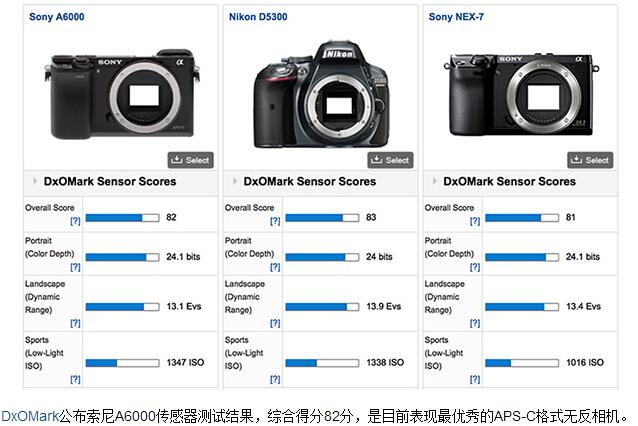Click the Select button under Nikon D5300
The image size is (638, 426).
(390, 160)
